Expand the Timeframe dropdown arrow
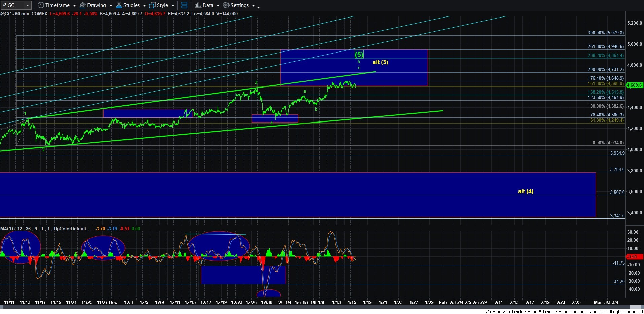The image size is (644, 314). click(74, 6)
